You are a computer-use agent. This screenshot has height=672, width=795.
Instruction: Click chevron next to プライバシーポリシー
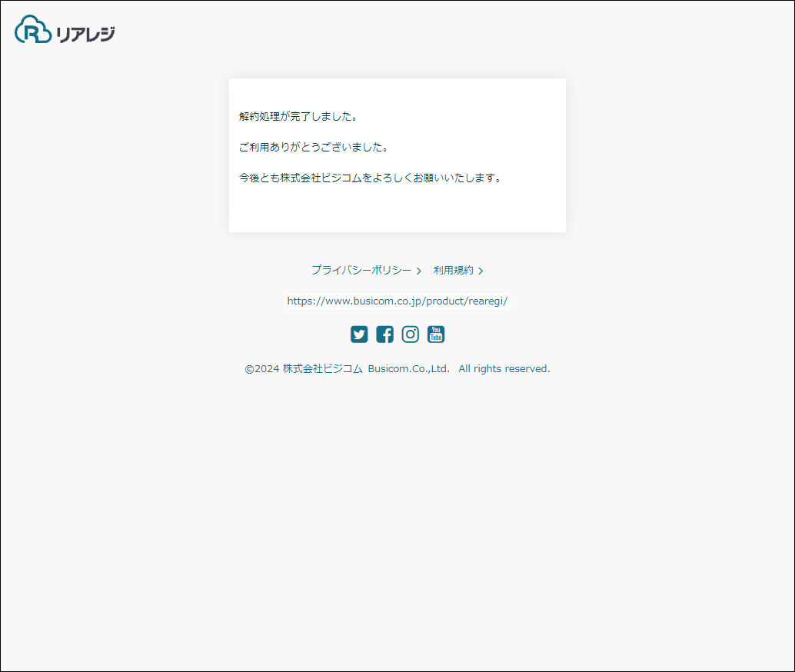419,271
